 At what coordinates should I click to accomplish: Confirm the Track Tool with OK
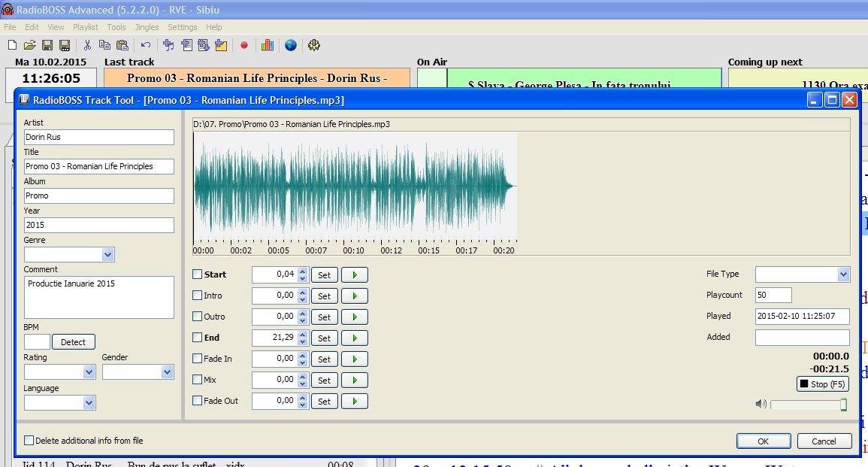point(764,441)
